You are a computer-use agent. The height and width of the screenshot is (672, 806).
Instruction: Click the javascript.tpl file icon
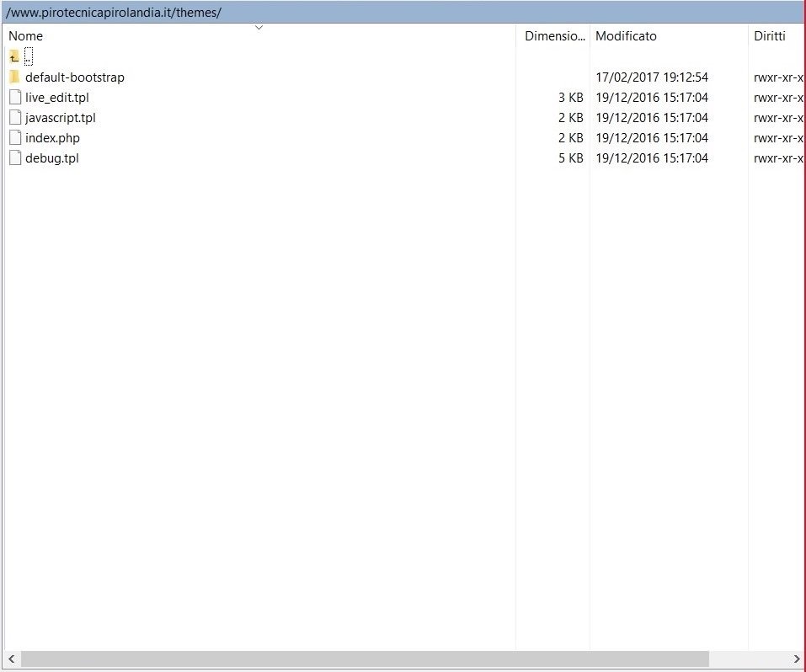15,118
